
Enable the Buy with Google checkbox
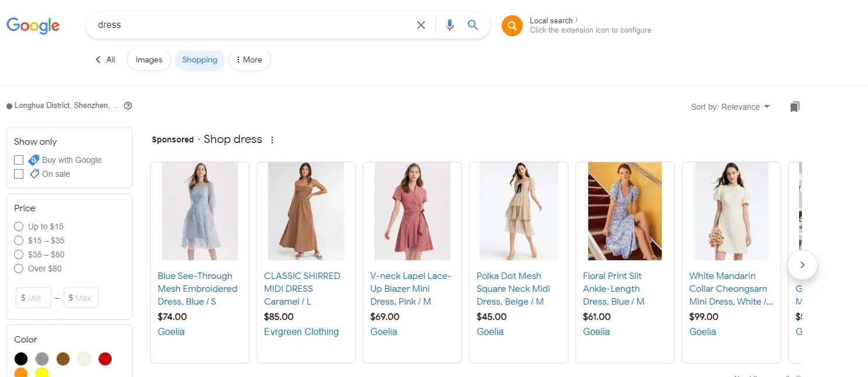coord(19,160)
